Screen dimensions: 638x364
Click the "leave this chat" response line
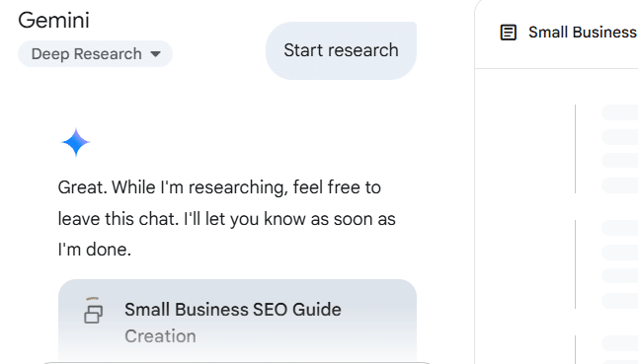pos(226,219)
